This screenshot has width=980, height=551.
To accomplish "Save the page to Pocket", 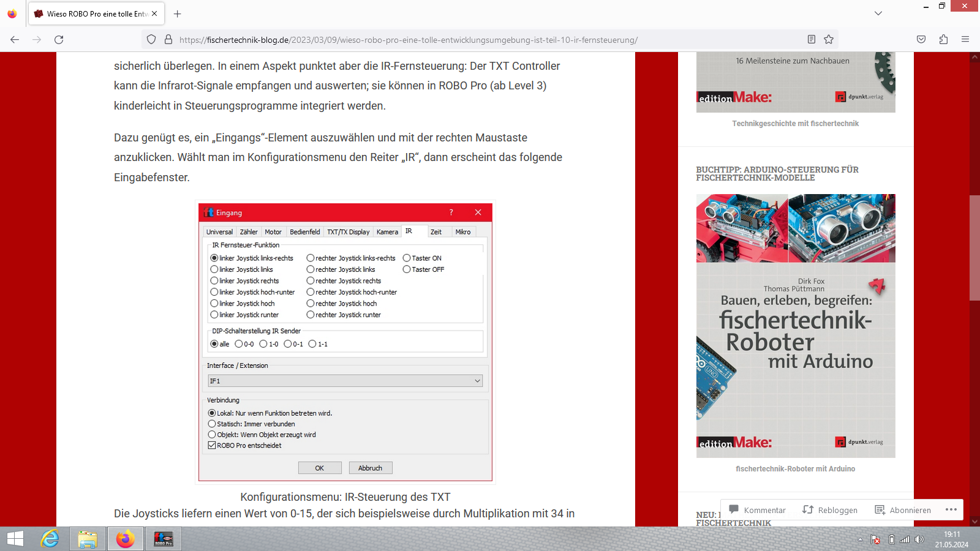I will 921,40.
